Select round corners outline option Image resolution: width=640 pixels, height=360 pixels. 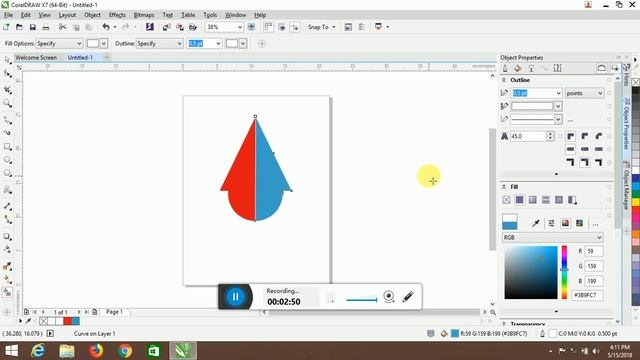[x=584, y=136]
